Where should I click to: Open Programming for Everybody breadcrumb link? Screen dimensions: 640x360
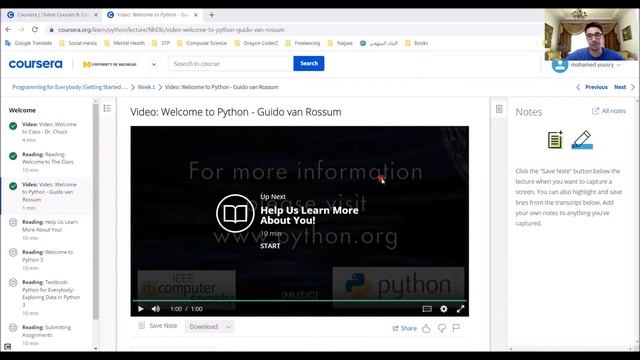coord(70,87)
